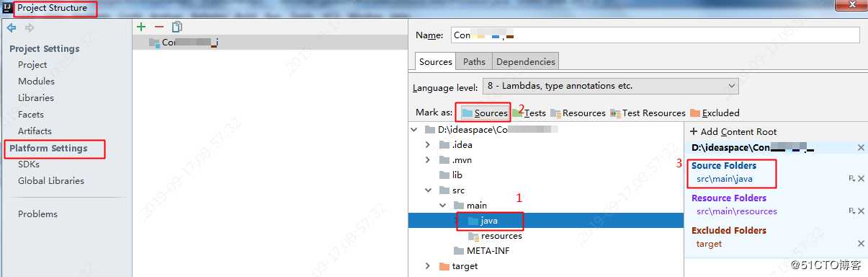Select the lib folder in tree

pyautogui.click(x=451, y=175)
